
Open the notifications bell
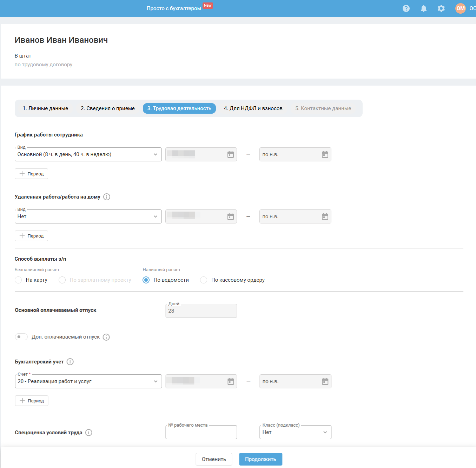424,8
